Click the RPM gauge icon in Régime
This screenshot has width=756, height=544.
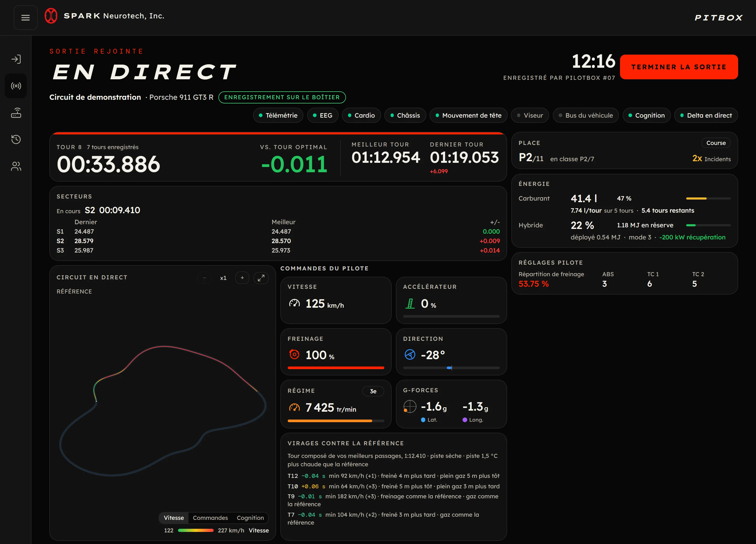[x=294, y=407]
